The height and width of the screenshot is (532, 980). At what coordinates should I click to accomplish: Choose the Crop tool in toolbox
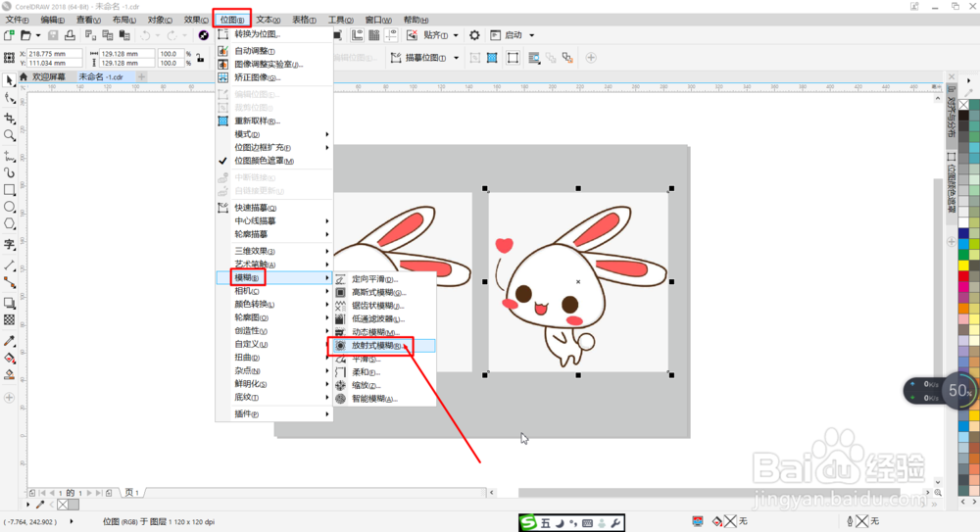click(10, 119)
